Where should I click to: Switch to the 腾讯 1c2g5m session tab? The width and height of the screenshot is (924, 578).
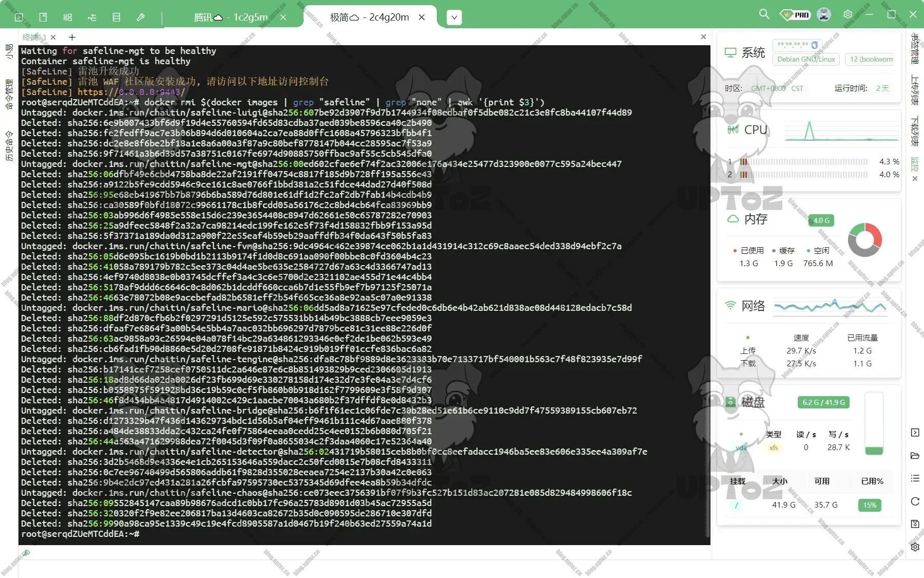point(231,17)
